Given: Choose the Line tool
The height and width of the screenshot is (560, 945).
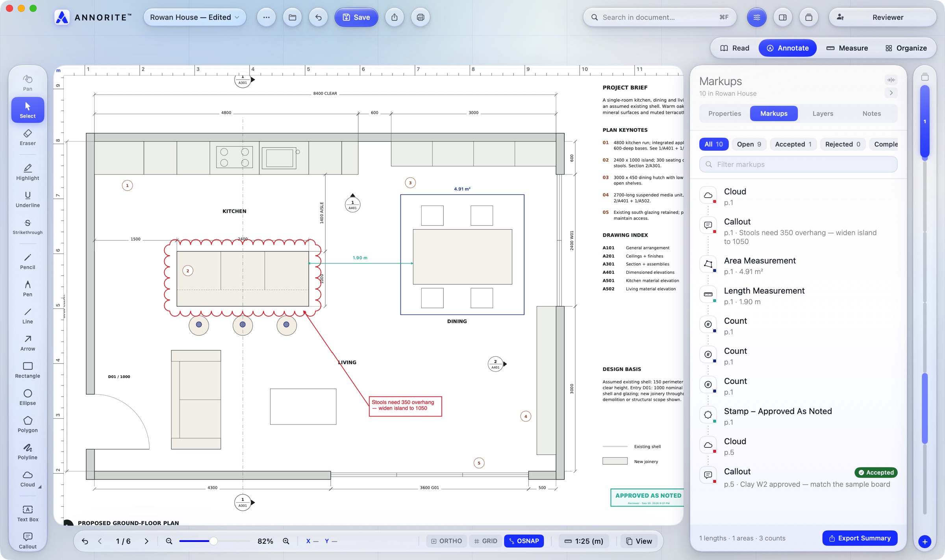Looking at the screenshot, I should tap(28, 316).
